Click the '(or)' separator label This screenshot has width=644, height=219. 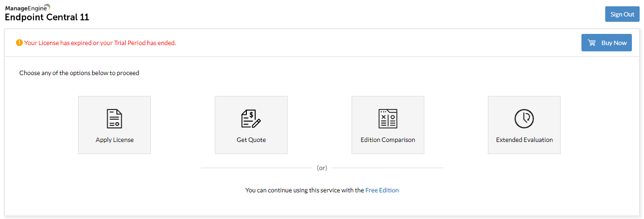[322, 168]
